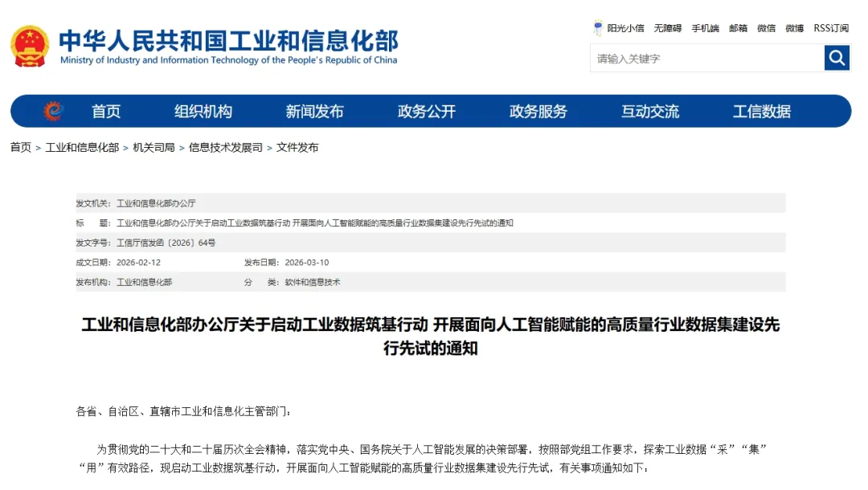Image resolution: width=868 pixels, height=490 pixels.
Task: Open the 组织机构 navigation tab
Action: pos(203,112)
